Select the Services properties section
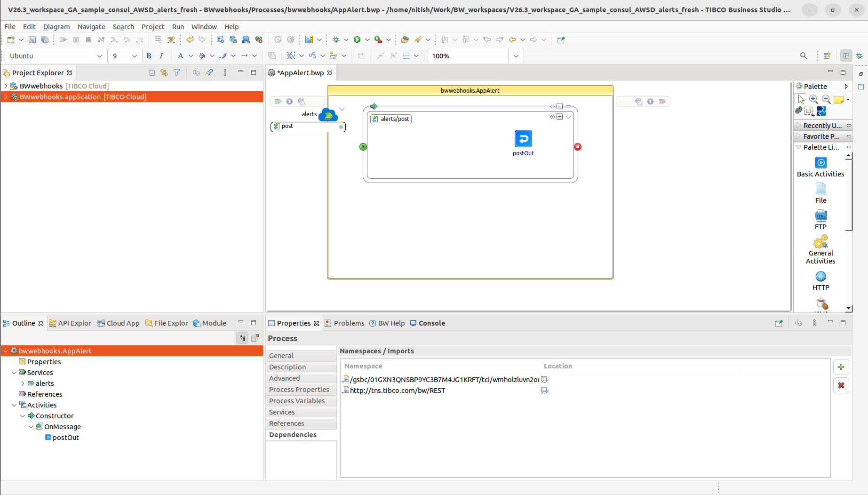868x495 pixels. pyautogui.click(x=301, y=412)
